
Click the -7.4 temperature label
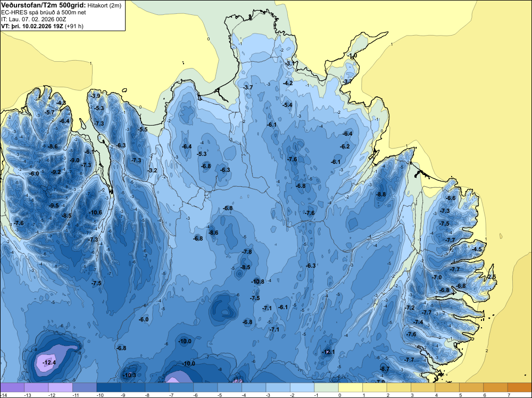point(419,322)
